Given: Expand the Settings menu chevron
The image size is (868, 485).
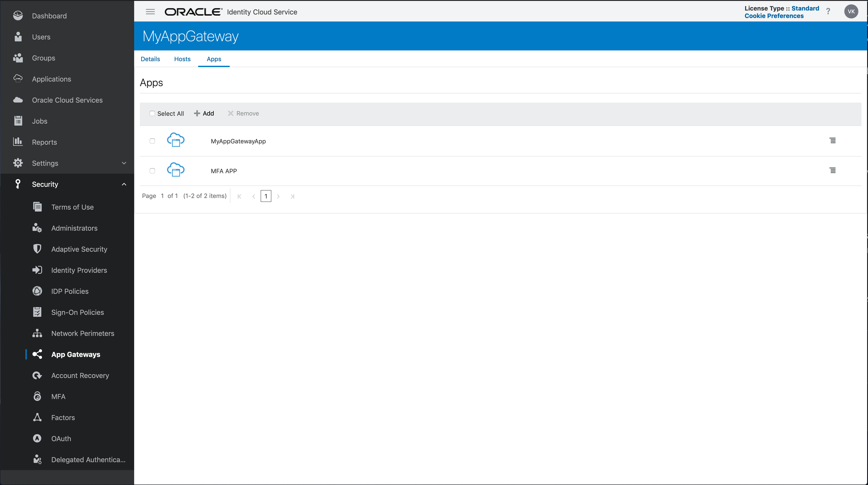Looking at the screenshot, I should coord(124,163).
